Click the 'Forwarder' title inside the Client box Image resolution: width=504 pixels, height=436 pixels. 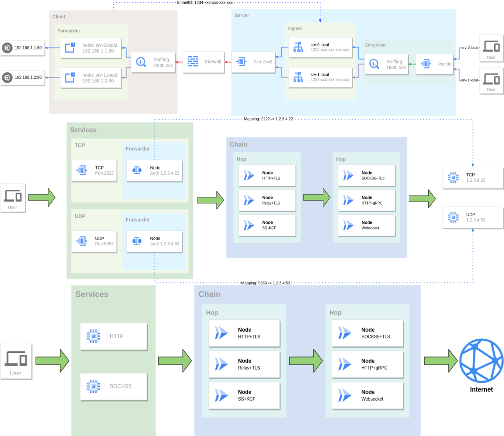69,31
